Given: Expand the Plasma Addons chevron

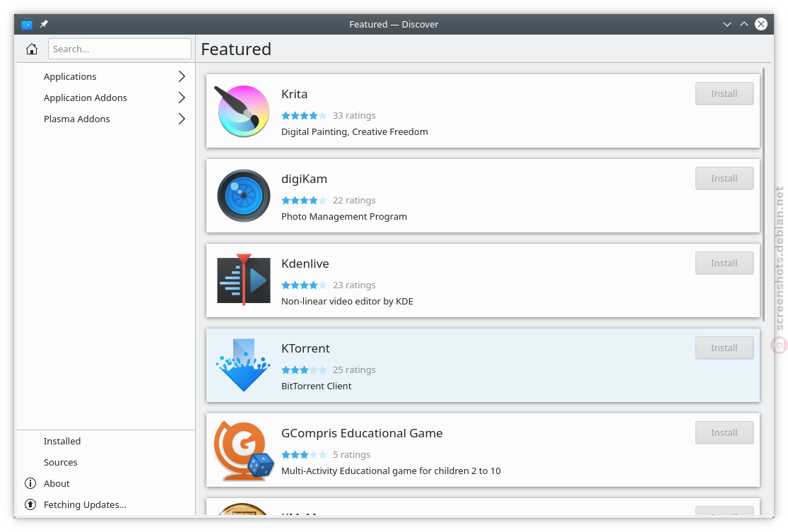Looking at the screenshot, I should (182, 119).
